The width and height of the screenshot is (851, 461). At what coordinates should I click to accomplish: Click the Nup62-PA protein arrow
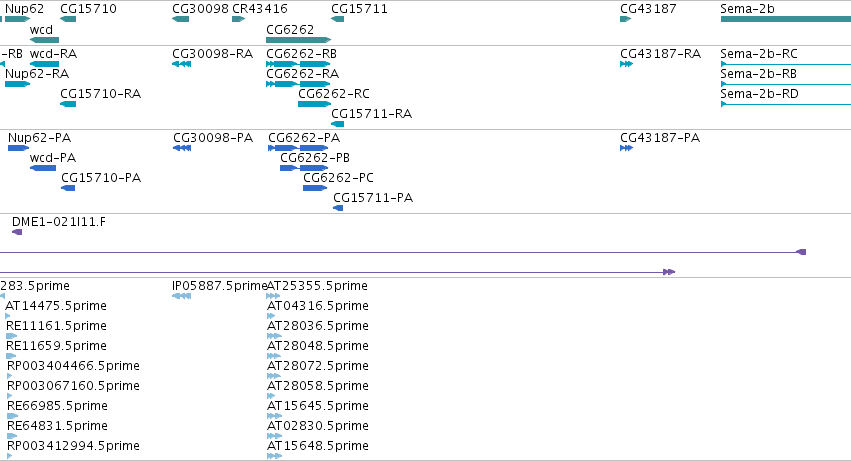tap(18, 148)
